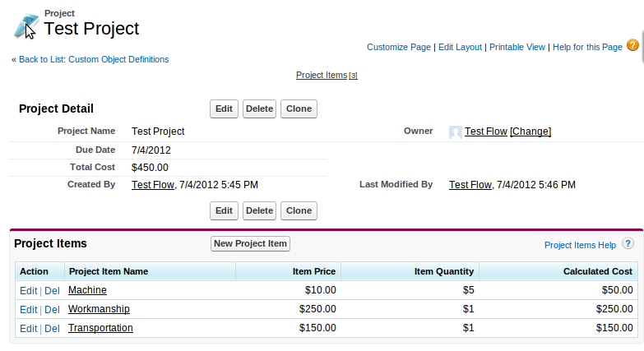Open Printable View
The image size is (644, 351).
(517, 48)
